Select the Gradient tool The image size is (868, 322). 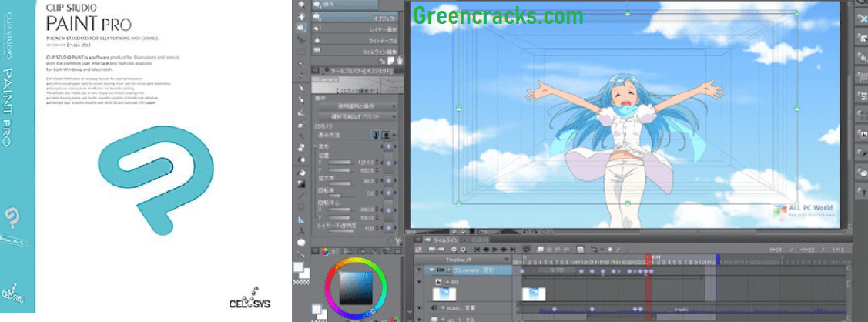click(x=301, y=183)
